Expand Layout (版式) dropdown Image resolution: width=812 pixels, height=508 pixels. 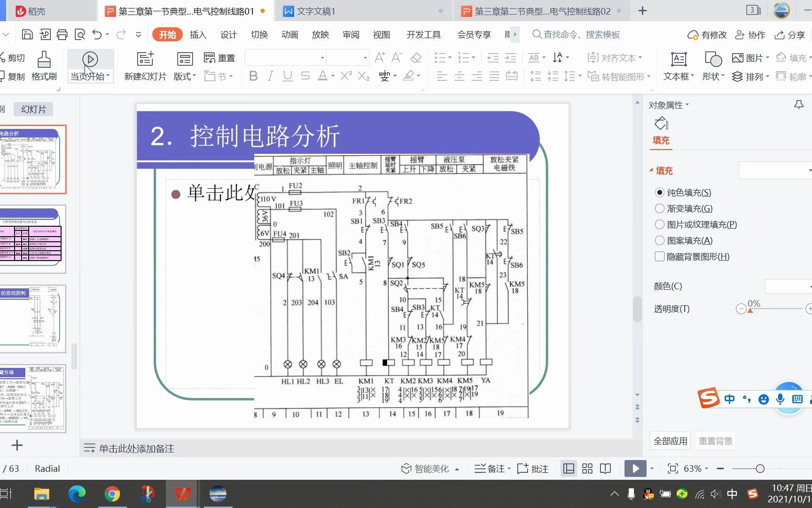tap(185, 76)
